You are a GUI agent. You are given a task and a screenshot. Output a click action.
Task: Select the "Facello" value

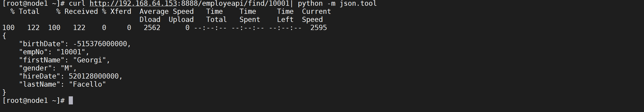point(87,84)
